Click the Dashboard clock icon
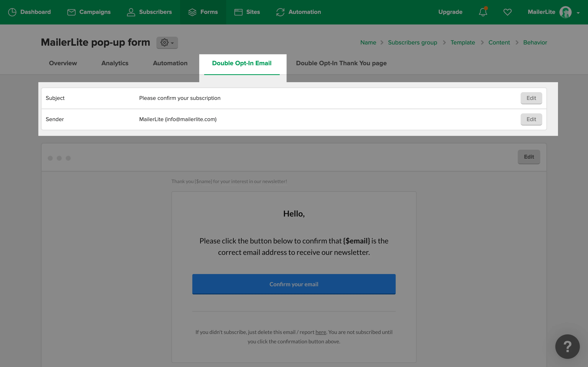 [x=12, y=12]
